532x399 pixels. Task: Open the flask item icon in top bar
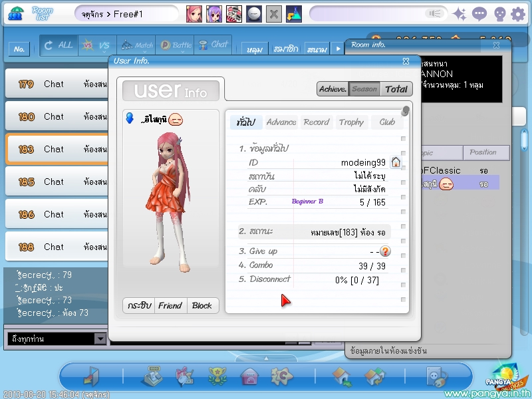[294, 14]
